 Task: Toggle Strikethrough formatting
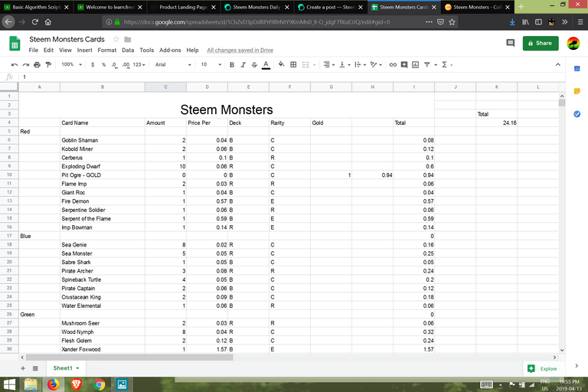[254, 65]
